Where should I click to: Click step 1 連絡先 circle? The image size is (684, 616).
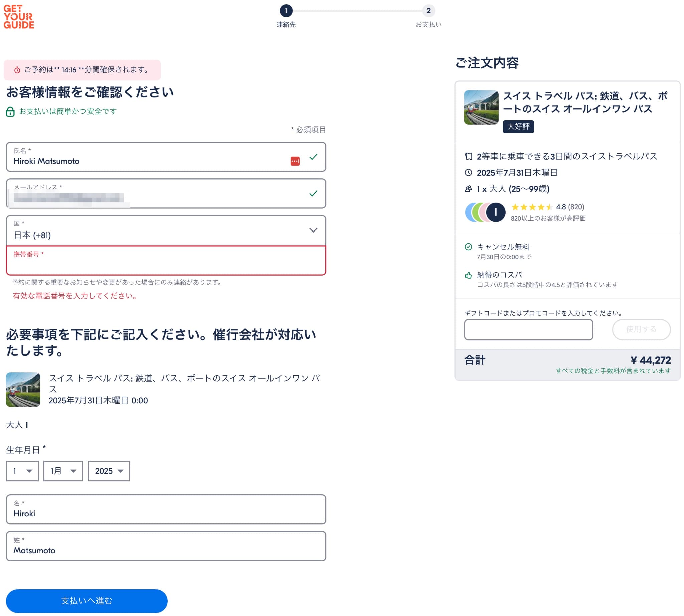286,11
